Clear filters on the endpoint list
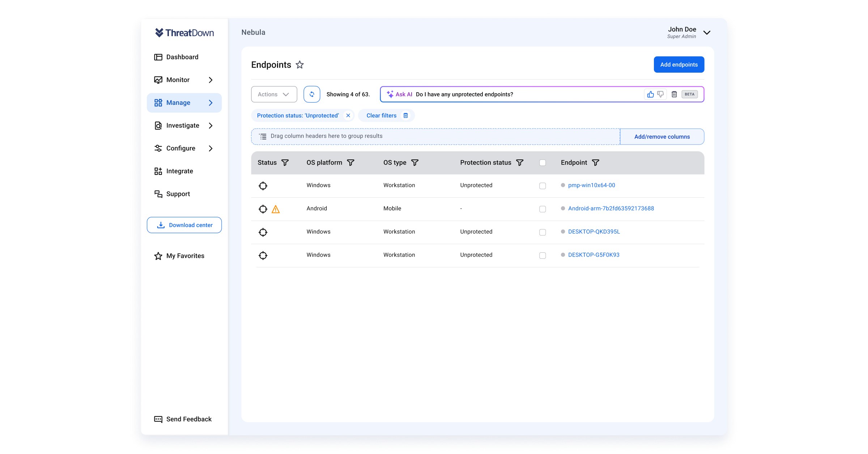868x454 pixels. click(x=387, y=116)
